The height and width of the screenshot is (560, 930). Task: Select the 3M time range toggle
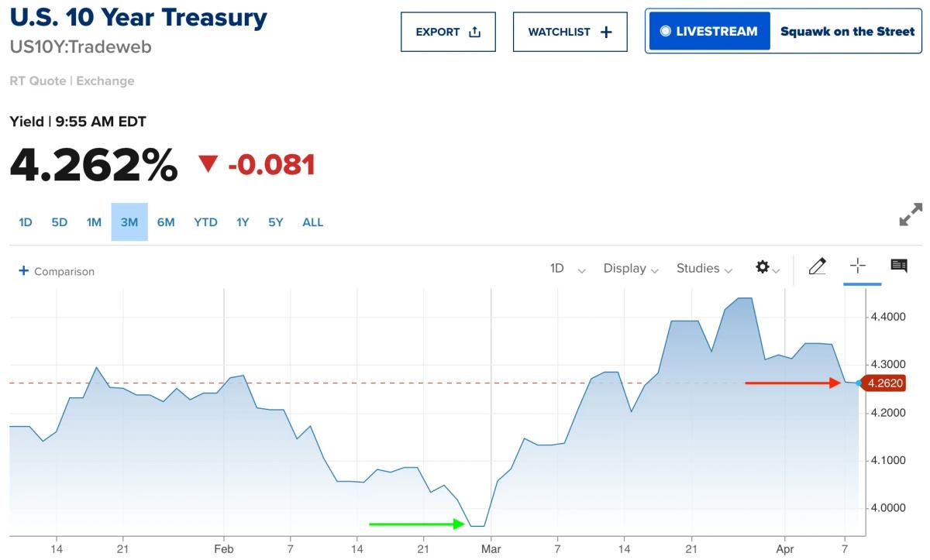coord(129,222)
